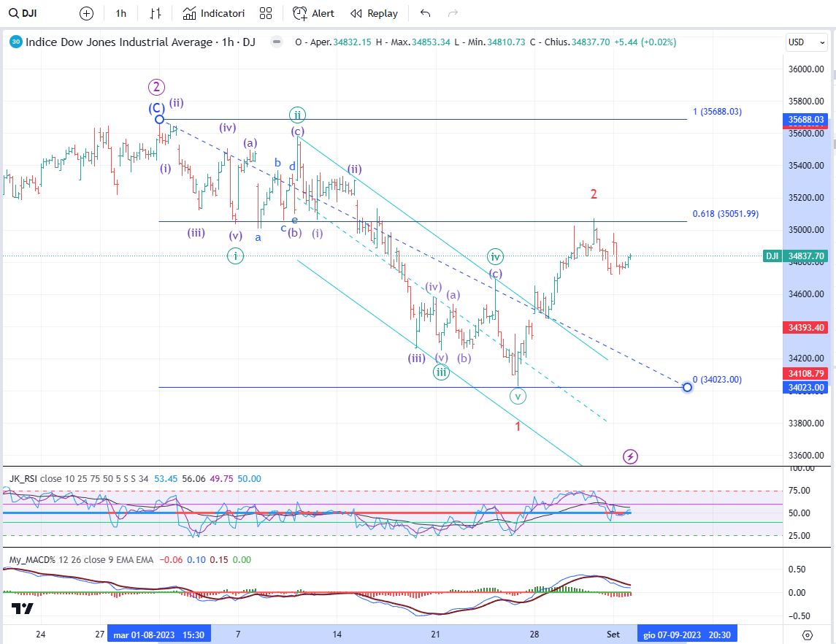
Task: Undo the last chart action
Action: click(x=425, y=13)
